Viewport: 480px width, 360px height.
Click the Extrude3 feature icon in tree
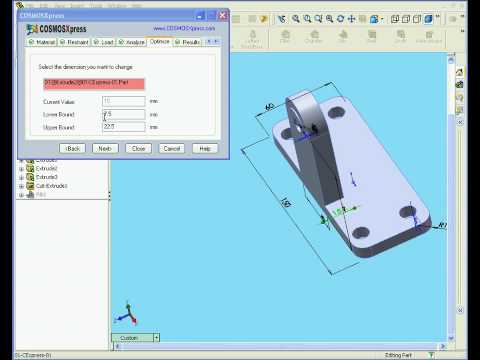point(30,177)
